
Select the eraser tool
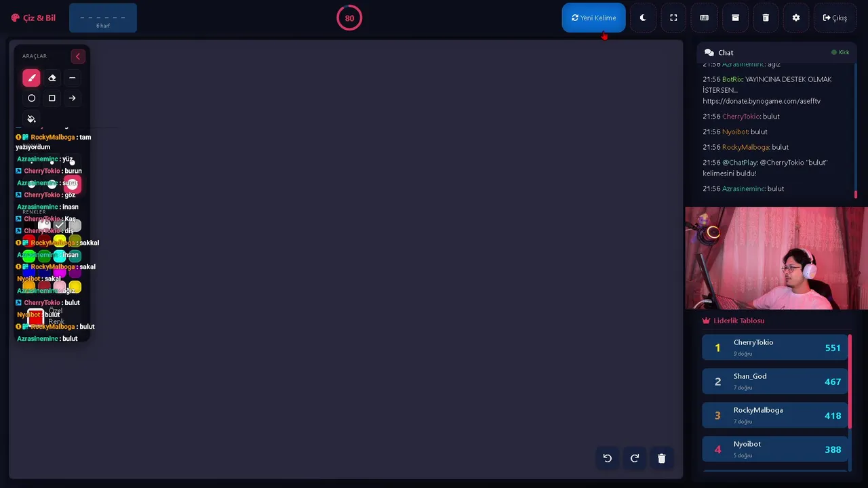[52, 78]
